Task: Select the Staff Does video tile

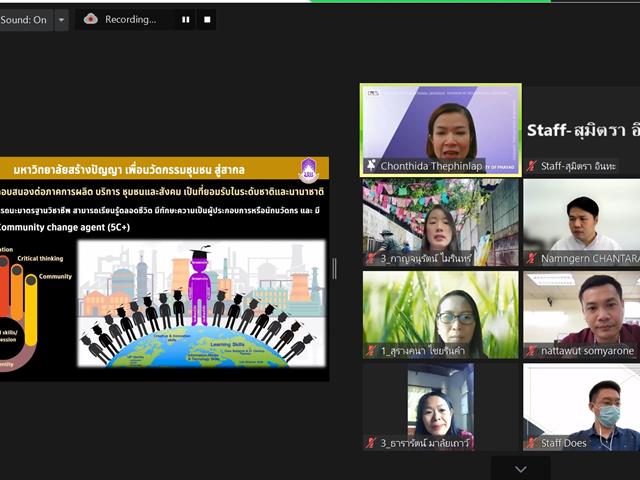Action: [x=582, y=407]
